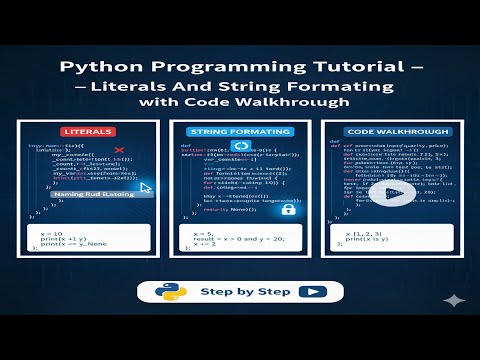Click the CODE WALKHROUGH label
Screen dimensions: 480x360
coord(398,132)
